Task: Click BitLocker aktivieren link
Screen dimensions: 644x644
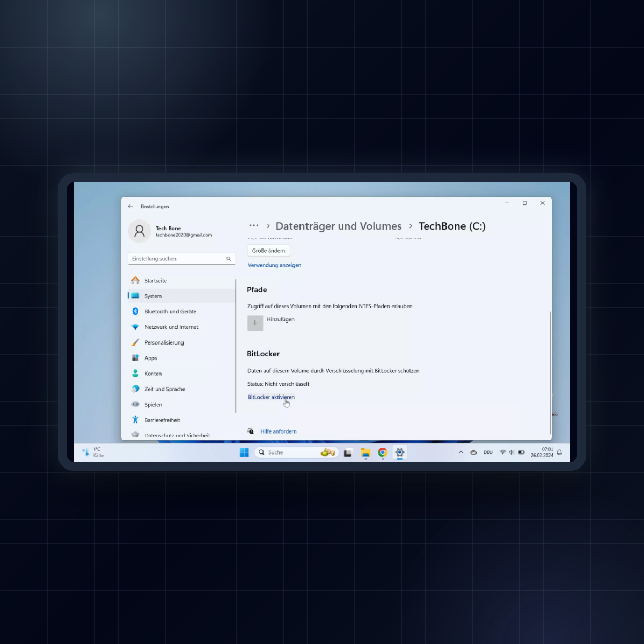Action: click(272, 398)
